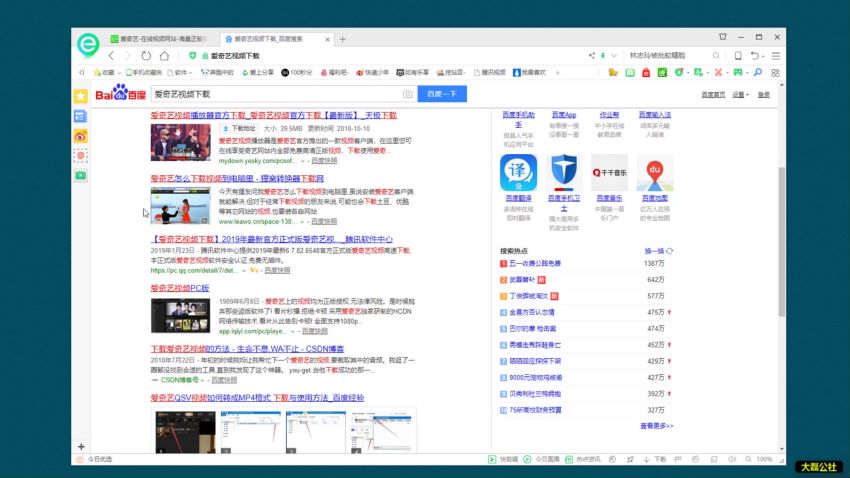850x478 pixels.
Task: Open 手机收藏夹 bookmark
Action: pos(144,72)
